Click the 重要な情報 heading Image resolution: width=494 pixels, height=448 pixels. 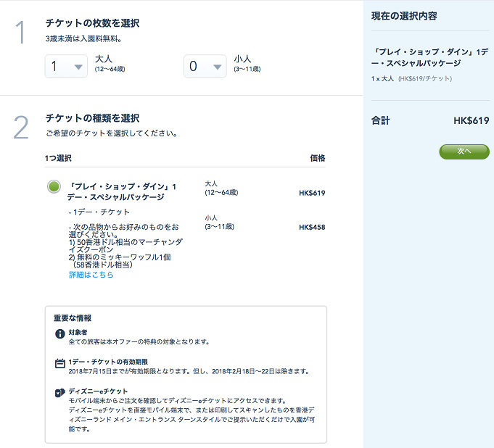[x=74, y=318]
